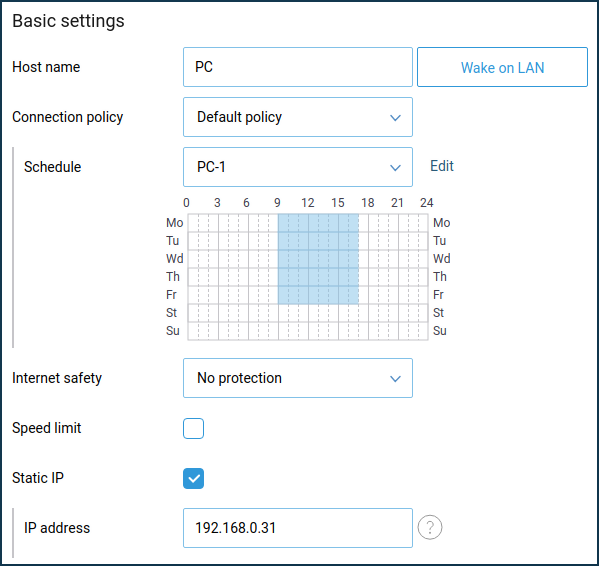Open the PC-1 schedule dropdown
The image size is (599, 566).
(x=298, y=167)
